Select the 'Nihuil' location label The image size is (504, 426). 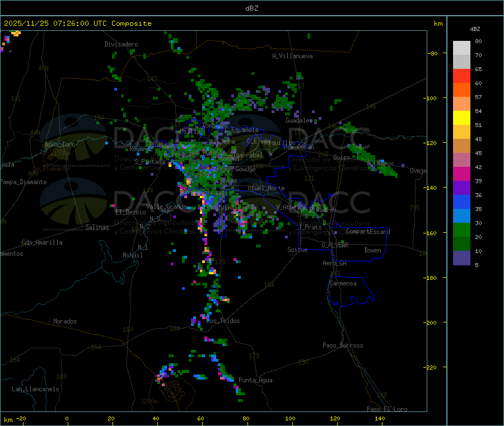pyautogui.click(x=132, y=255)
